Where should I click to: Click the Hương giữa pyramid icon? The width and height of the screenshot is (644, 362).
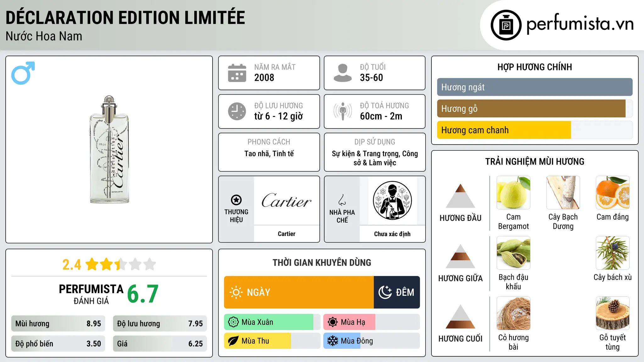tap(460, 256)
